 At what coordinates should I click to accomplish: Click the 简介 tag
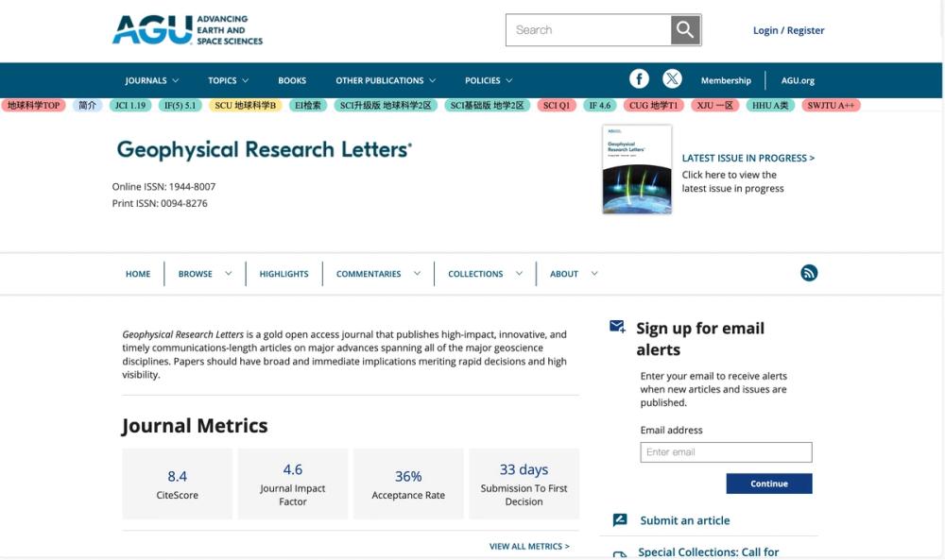point(87,106)
